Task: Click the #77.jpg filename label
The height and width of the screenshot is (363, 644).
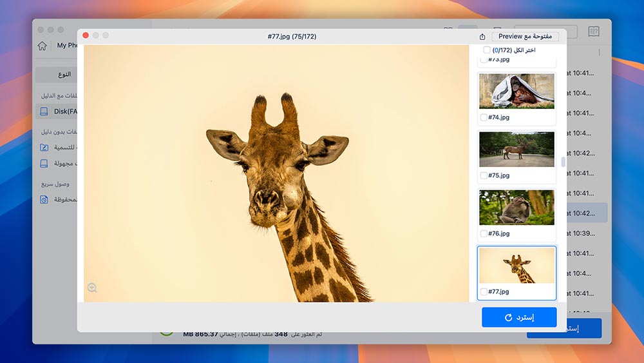Action: 498,291
